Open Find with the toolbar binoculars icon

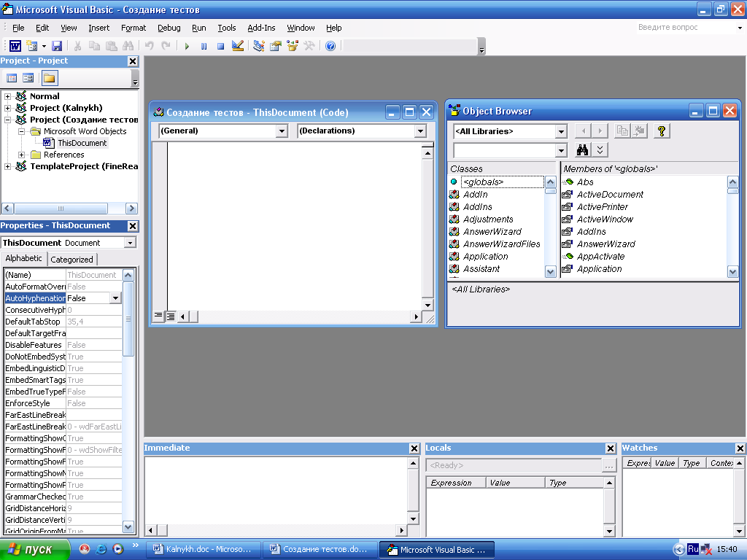pyautogui.click(x=128, y=46)
